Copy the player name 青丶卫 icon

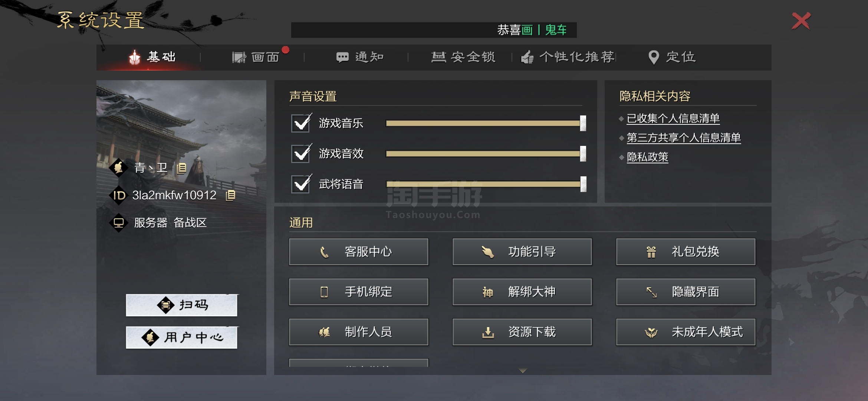(x=181, y=168)
